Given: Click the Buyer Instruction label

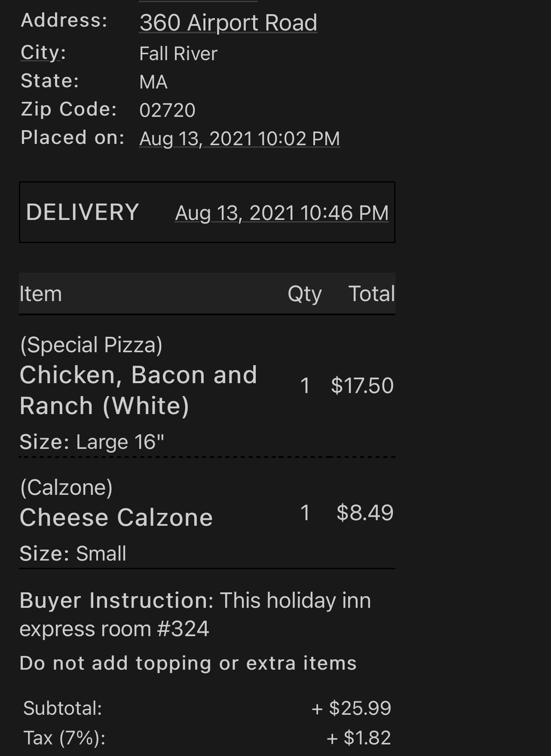Looking at the screenshot, I should pyautogui.click(x=116, y=601).
